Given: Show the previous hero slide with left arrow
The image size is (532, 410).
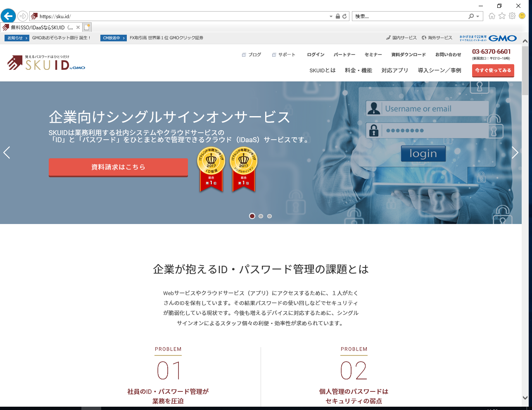Looking at the screenshot, I should tap(7, 153).
